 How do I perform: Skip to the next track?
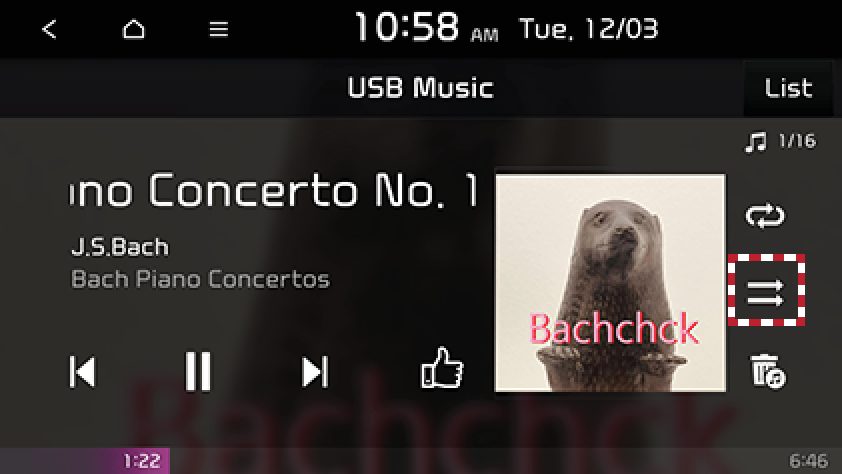315,371
